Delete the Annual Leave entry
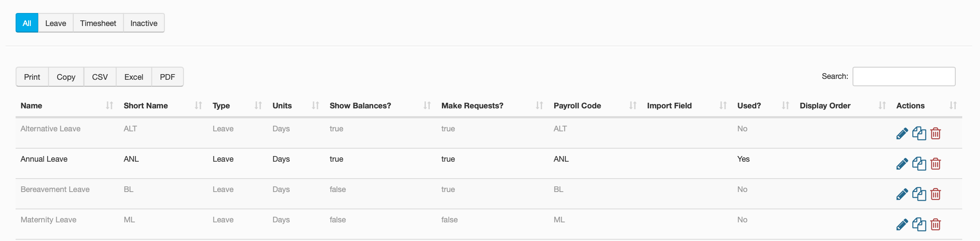This screenshot has width=980, height=241. point(936,164)
